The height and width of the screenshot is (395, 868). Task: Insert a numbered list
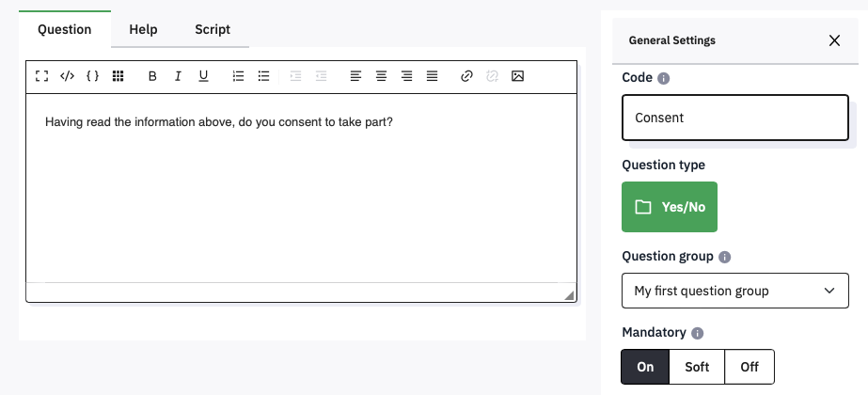tap(239, 76)
